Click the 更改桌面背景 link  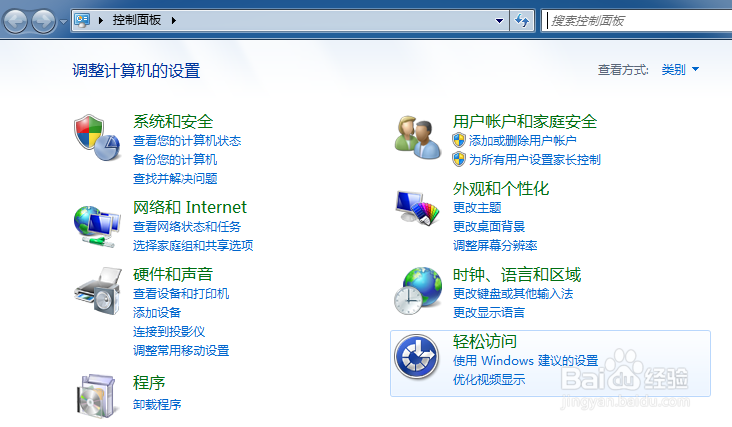pos(489,227)
